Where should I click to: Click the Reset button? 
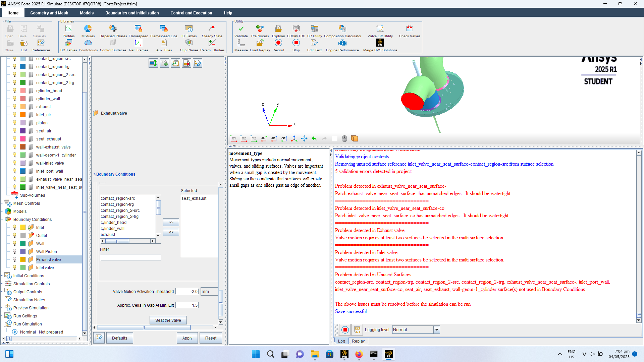(211, 338)
